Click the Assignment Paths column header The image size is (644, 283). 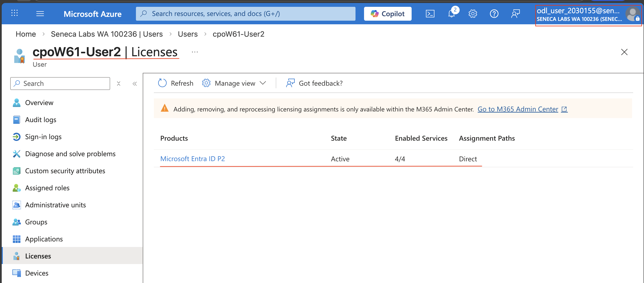click(x=487, y=138)
